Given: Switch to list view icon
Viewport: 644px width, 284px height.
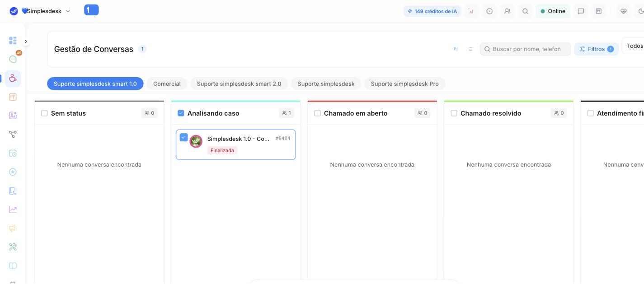Looking at the screenshot, I should 470,49.
